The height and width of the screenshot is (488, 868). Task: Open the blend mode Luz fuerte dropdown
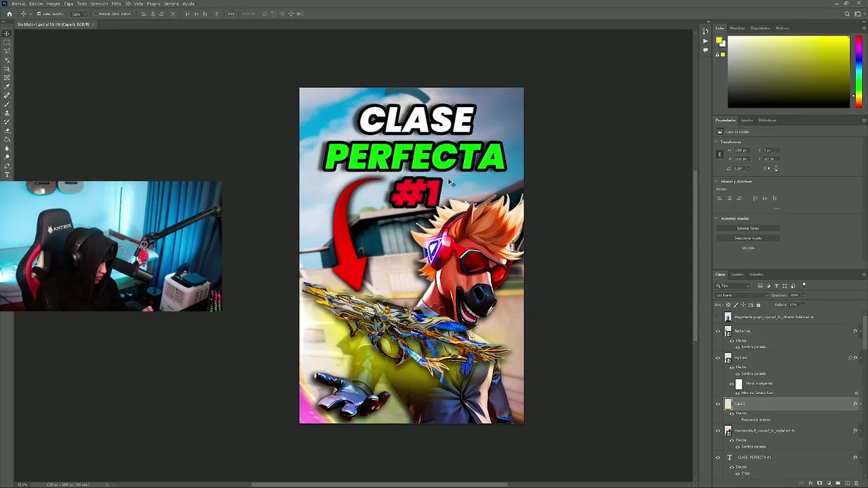(x=742, y=296)
